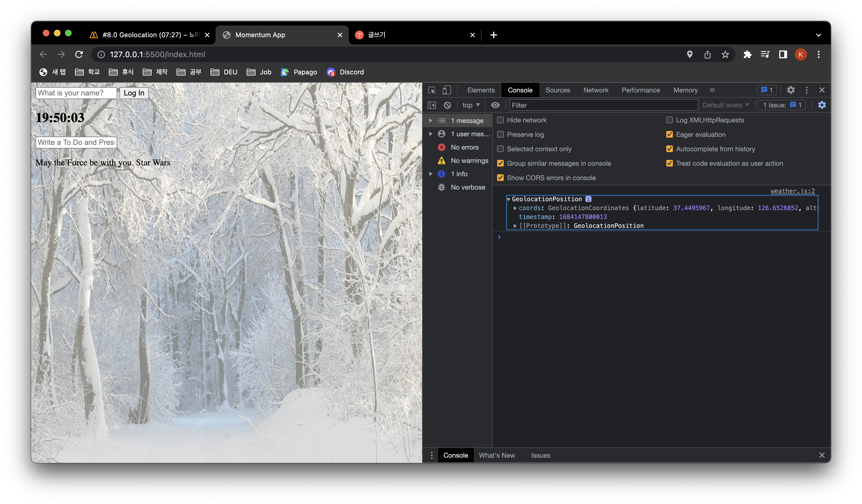Expand the coords property
The height and width of the screenshot is (504, 862).
pos(515,208)
